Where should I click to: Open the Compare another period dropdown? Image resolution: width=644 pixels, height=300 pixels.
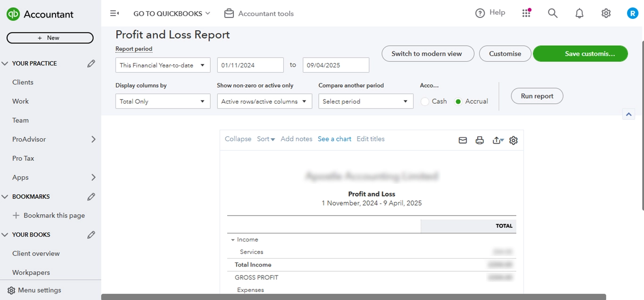365,101
